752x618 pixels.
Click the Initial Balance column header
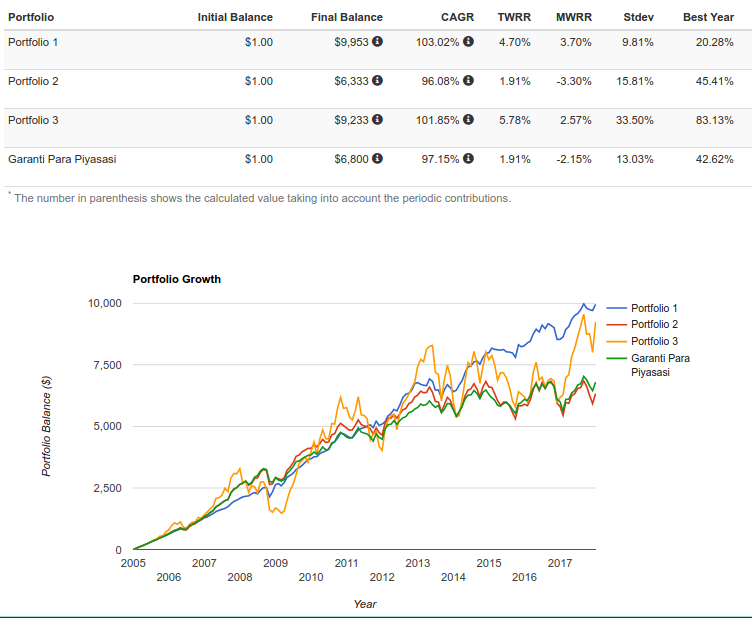coord(235,17)
